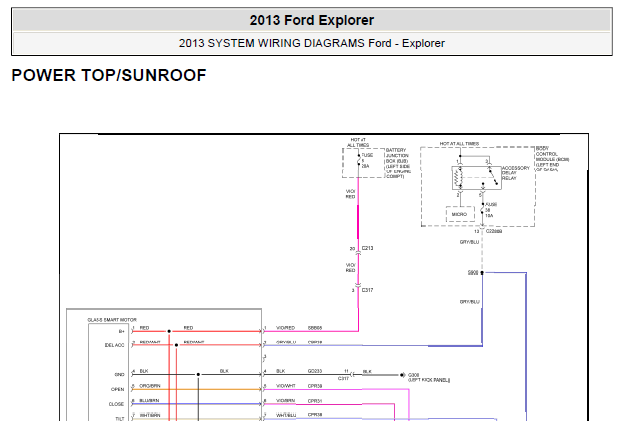Screen dimensions: 621x421
Task: Click the "GLASS SMART MOTOR" label
Action: point(112,320)
